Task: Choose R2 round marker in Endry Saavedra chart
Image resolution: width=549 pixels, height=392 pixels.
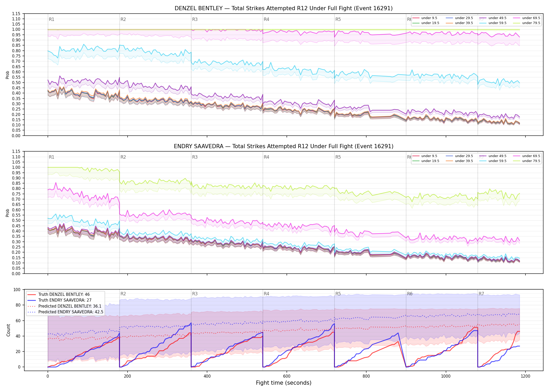Action: pos(123,157)
